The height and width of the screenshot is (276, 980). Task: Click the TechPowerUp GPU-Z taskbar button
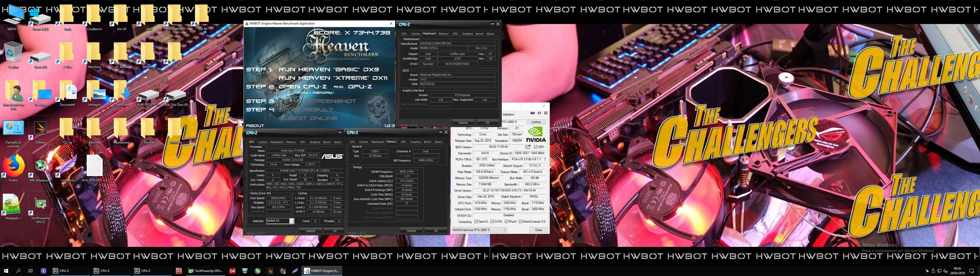tap(205, 271)
